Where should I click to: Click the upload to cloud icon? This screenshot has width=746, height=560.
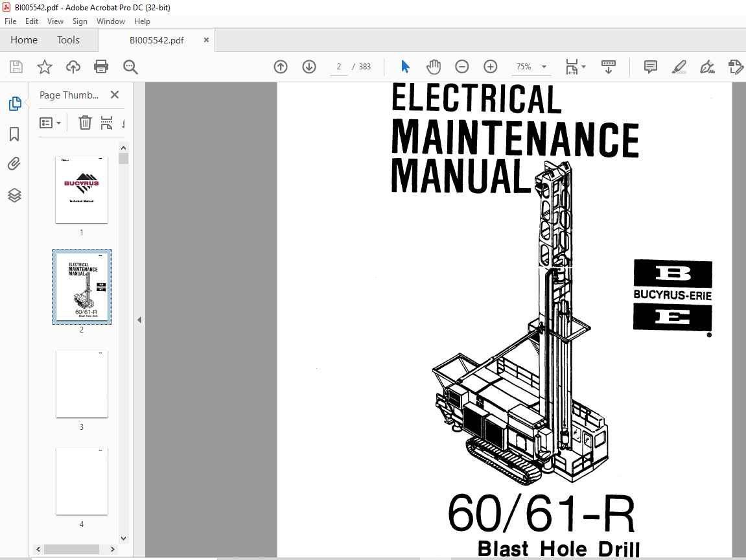coord(73,67)
